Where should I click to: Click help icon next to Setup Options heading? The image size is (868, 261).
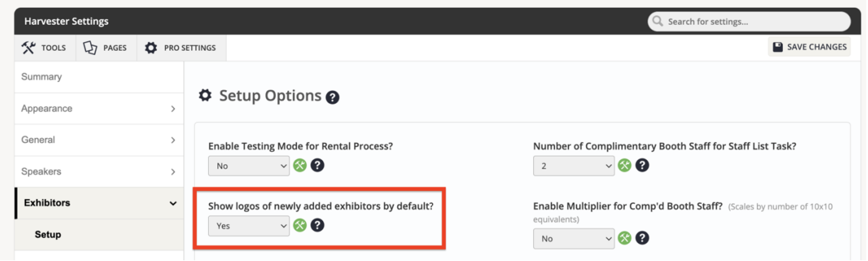(332, 97)
